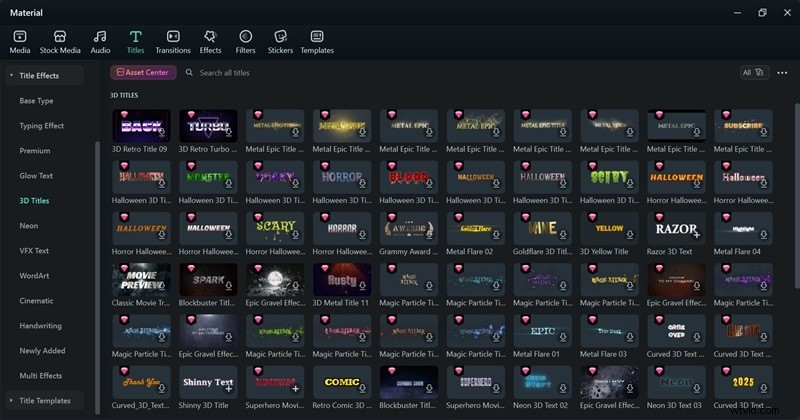Download the 3D Metal Title 11
The width and height of the screenshot is (800, 420).
[x=362, y=286]
